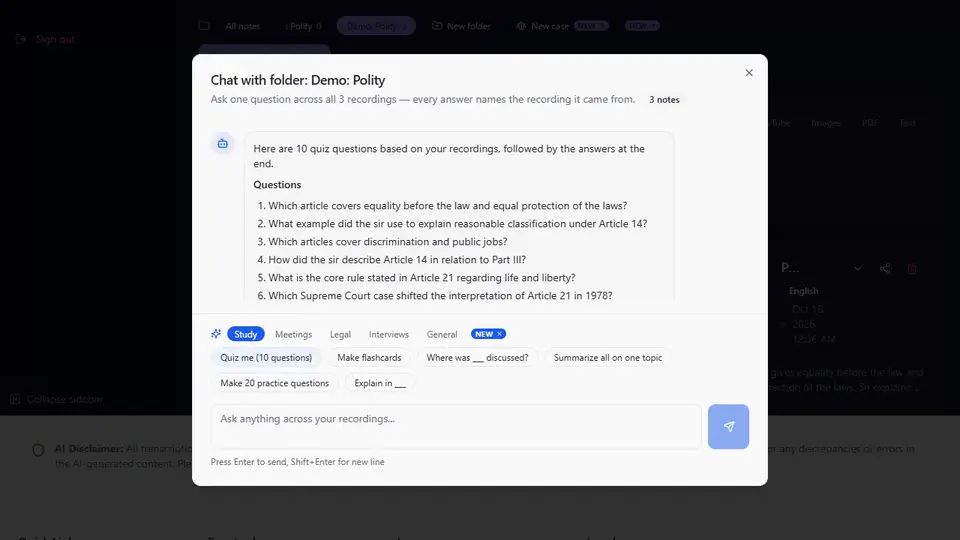
Task: Open the Text source tab in the background
Action: point(907,123)
